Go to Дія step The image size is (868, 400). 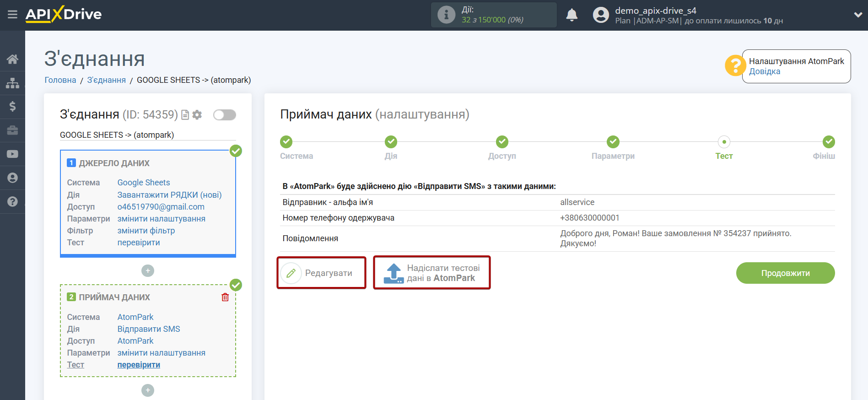pos(391,142)
